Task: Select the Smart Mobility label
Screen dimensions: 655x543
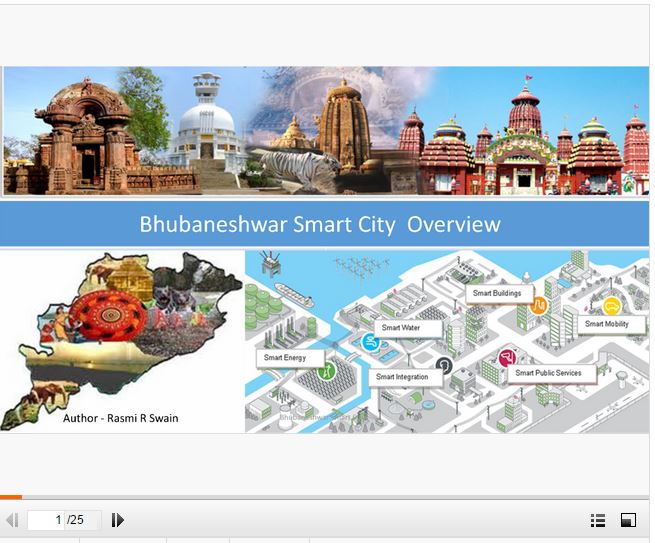Action: 606,324
